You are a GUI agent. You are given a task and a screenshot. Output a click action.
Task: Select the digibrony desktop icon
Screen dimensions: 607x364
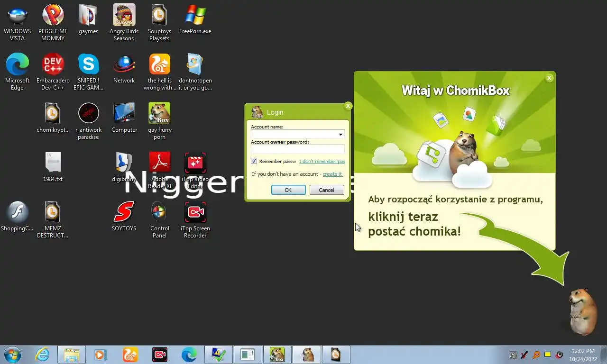point(124,167)
